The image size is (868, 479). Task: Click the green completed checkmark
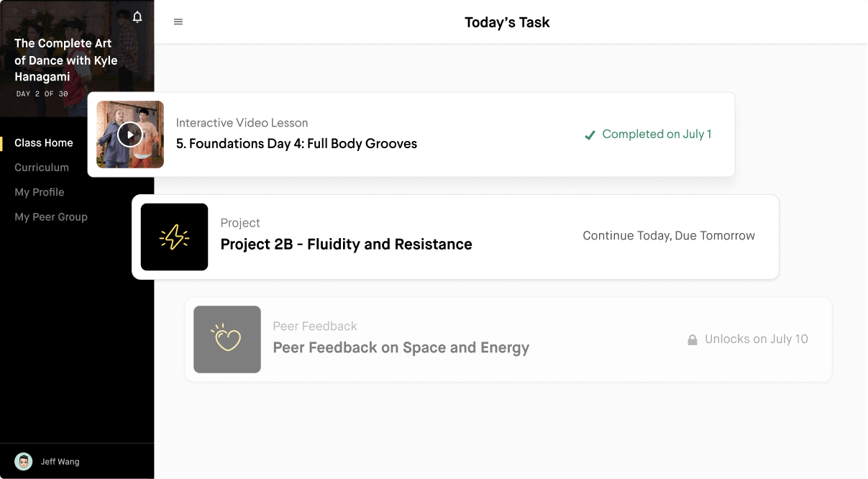pos(590,134)
